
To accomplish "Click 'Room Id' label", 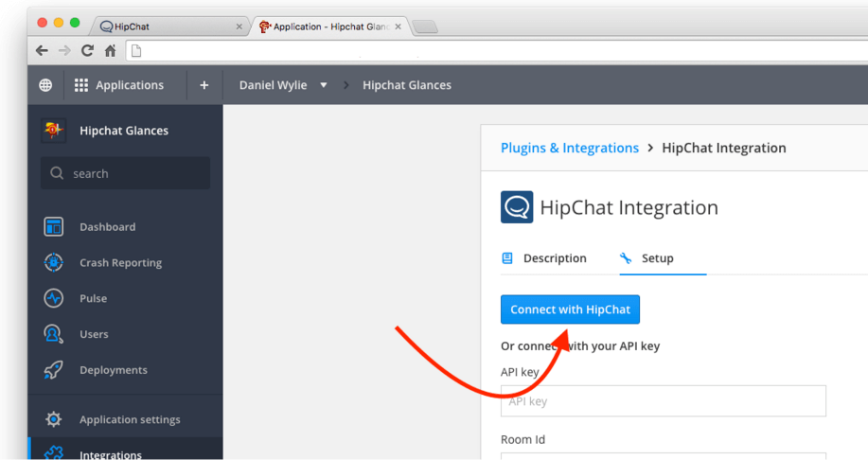I will [523, 439].
